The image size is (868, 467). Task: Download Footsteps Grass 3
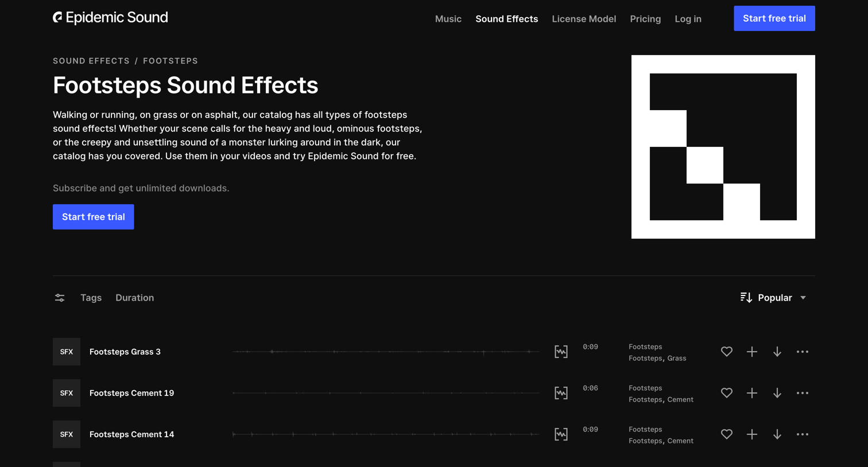tap(777, 352)
